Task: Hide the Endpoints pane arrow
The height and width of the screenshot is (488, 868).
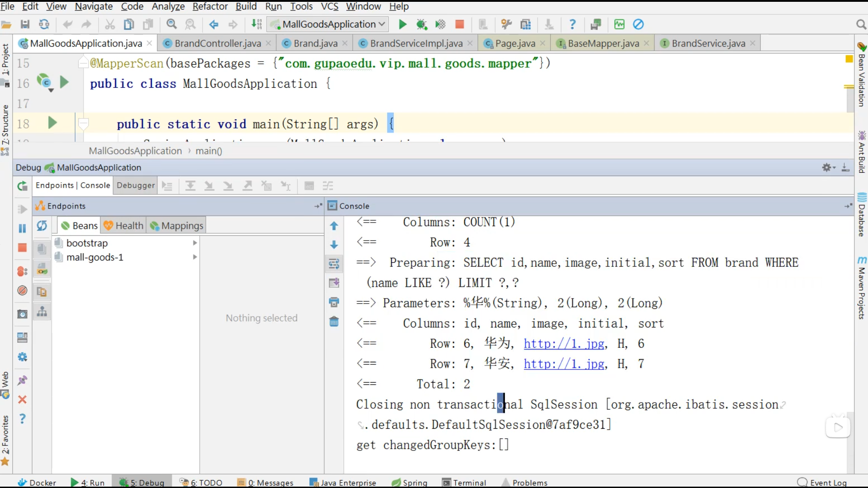Action: (x=318, y=206)
